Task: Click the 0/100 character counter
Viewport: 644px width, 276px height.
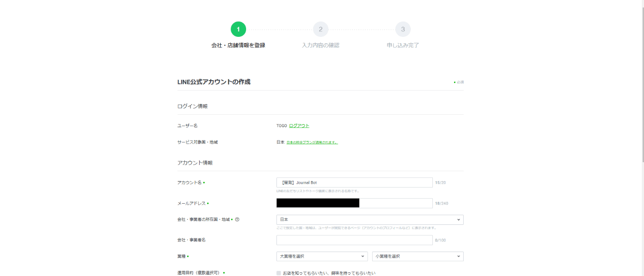Action: (440, 240)
